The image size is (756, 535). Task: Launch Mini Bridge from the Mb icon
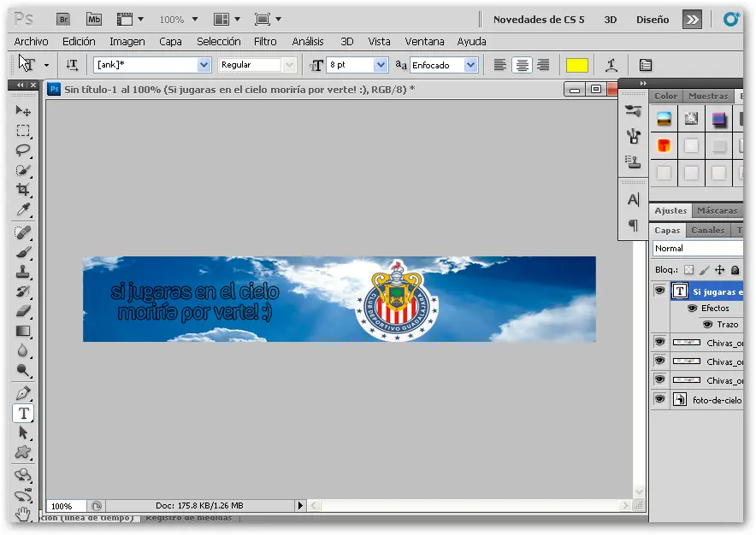tap(93, 20)
